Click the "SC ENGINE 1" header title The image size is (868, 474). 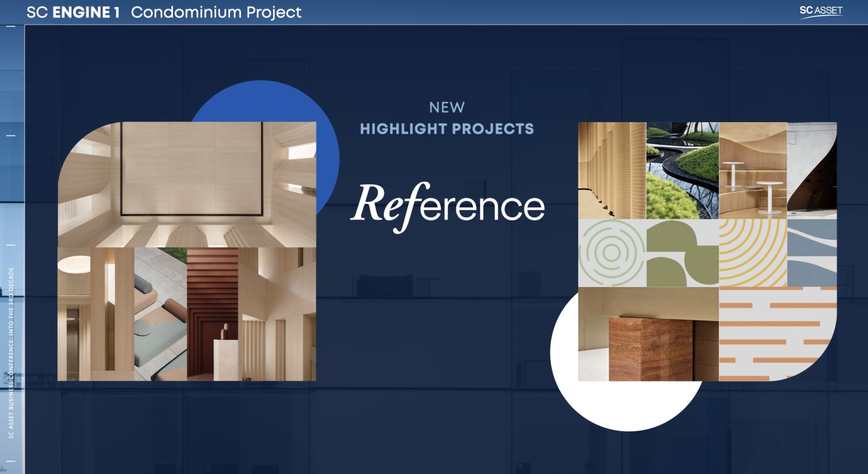(73, 12)
